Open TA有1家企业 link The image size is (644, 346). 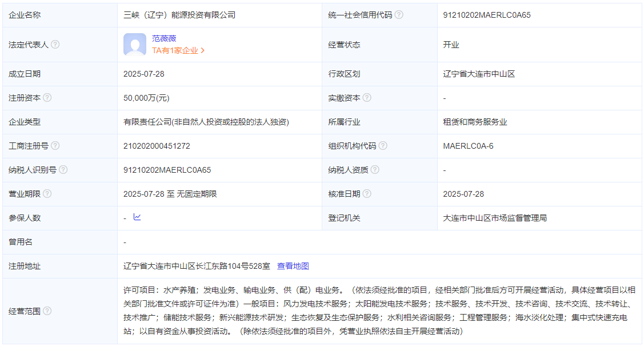coord(175,50)
